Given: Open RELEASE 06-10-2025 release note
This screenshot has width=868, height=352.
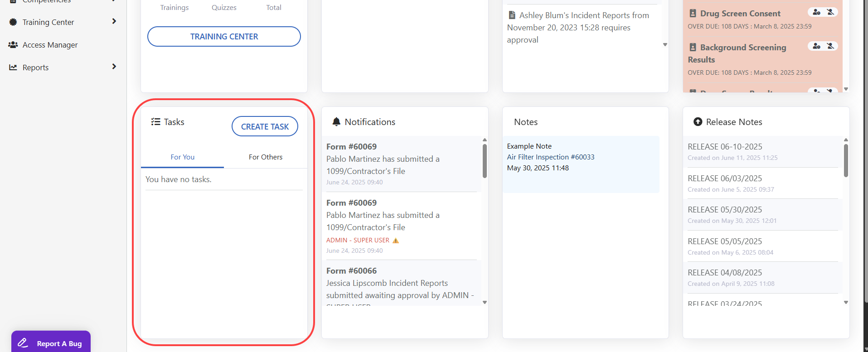Looking at the screenshot, I should [x=724, y=147].
